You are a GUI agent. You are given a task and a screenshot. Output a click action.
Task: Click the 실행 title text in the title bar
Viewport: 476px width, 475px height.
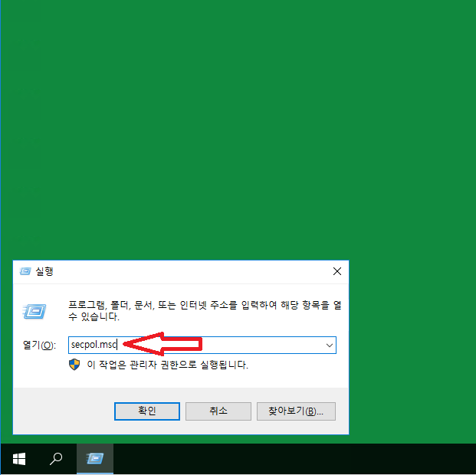click(x=44, y=271)
